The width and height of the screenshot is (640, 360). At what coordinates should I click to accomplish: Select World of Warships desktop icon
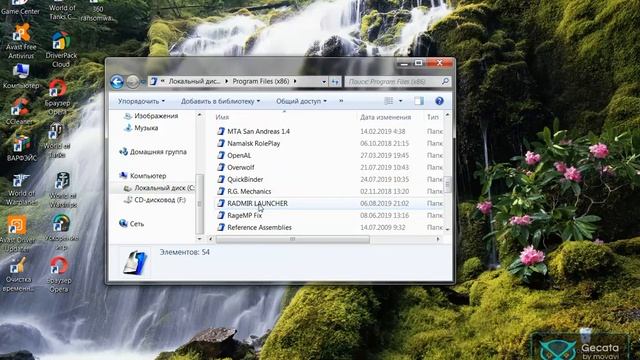pyautogui.click(x=63, y=189)
